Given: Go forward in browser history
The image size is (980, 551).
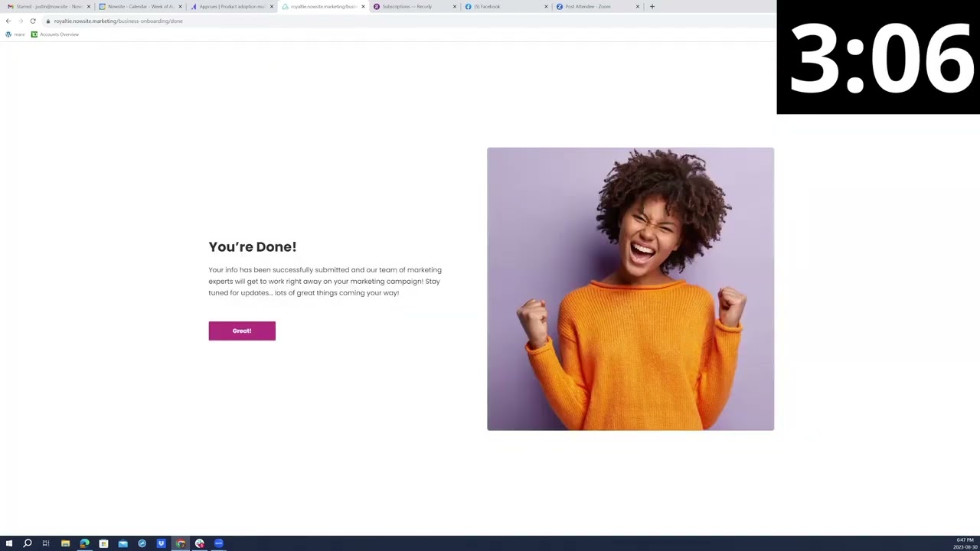Looking at the screenshot, I should click(x=21, y=21).
